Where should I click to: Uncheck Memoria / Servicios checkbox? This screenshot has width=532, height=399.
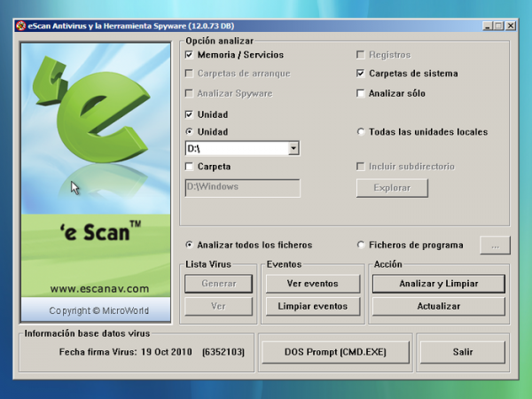(x=190, y=55)
